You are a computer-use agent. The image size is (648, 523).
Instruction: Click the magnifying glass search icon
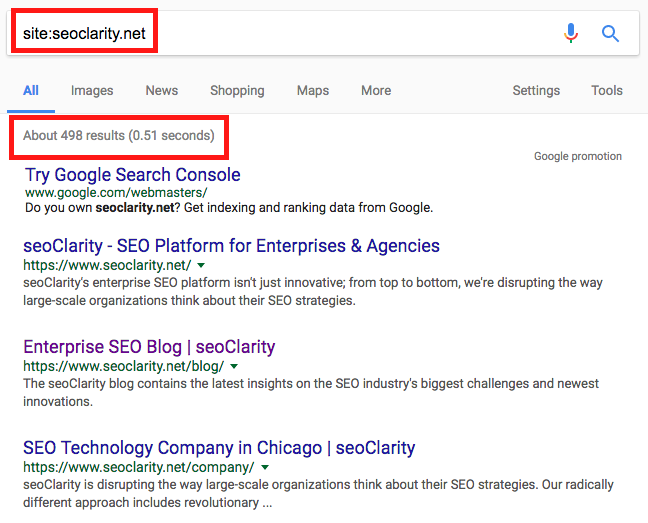pos(610,34)
